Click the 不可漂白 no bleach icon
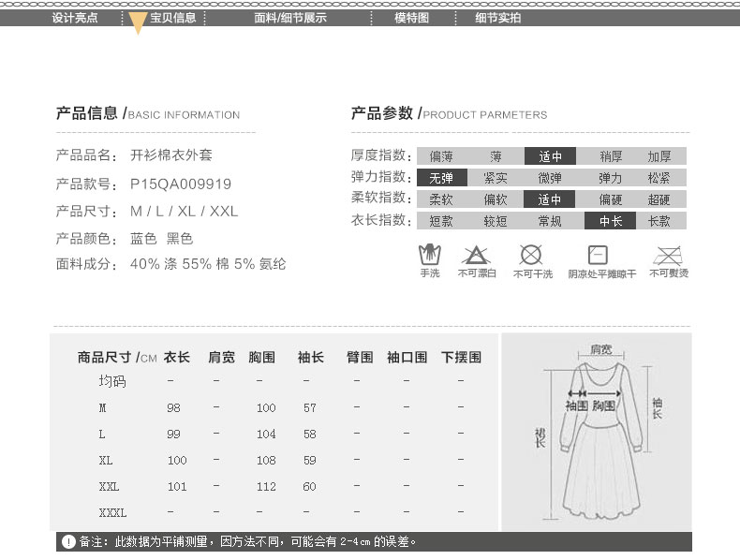The image size is (740, 560). 476,256
